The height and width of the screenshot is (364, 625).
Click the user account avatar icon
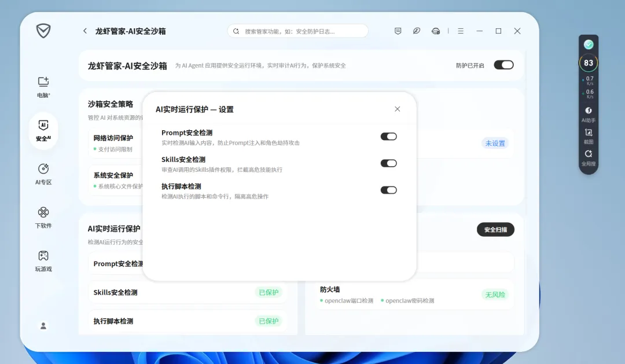click(x=43, y=326)
